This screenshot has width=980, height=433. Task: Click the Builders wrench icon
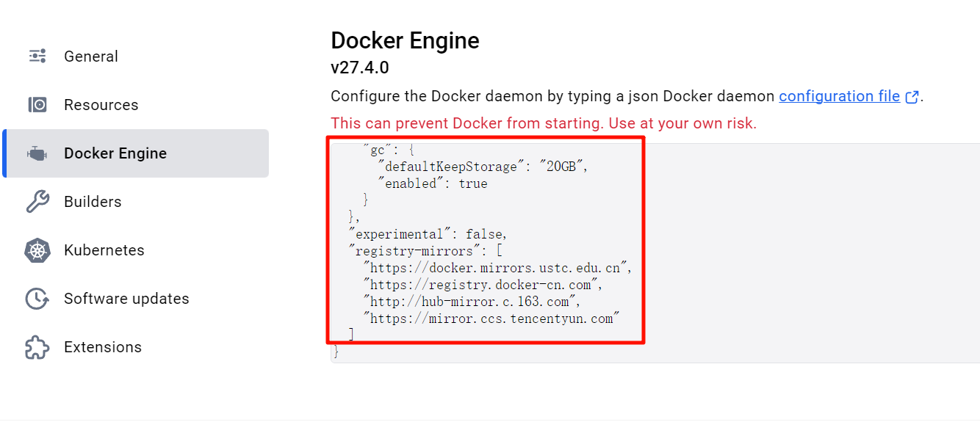tap(37, 201)
